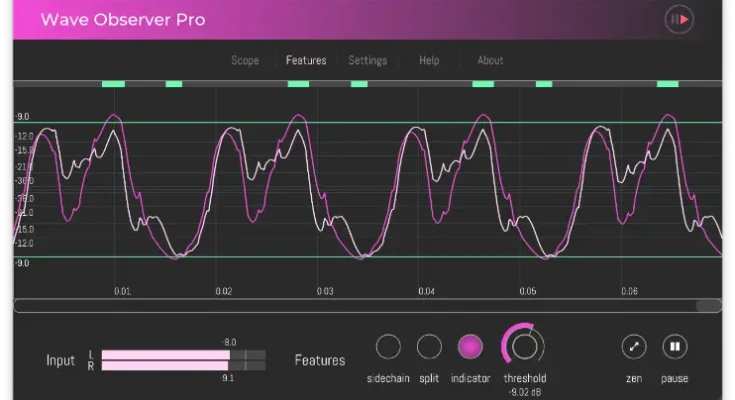Toggle the sidechain feature
735x400 pixels.
388,347
